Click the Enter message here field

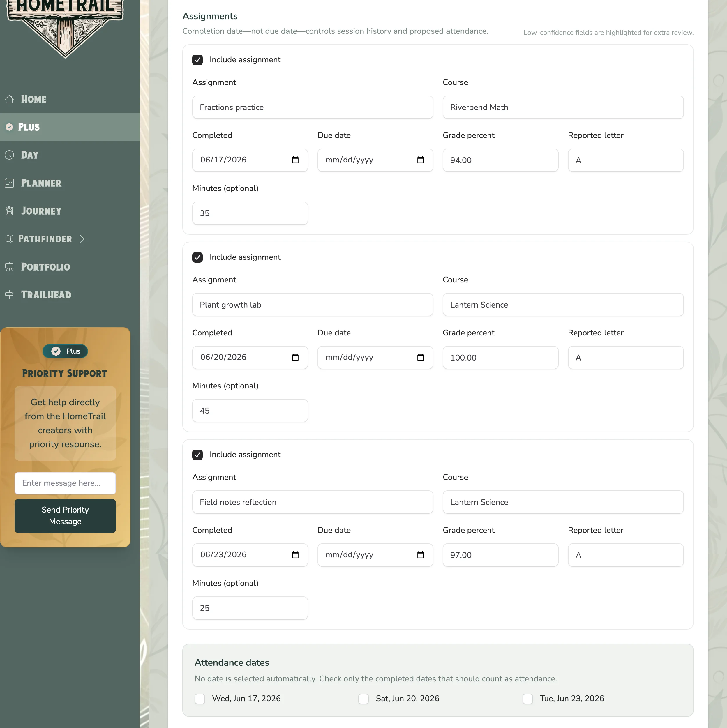coord(65,483)
